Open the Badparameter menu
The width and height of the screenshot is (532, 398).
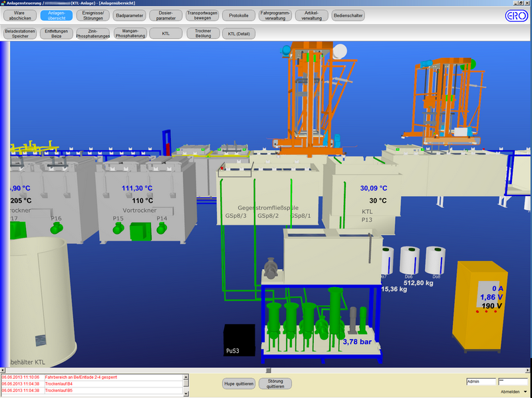129,15
